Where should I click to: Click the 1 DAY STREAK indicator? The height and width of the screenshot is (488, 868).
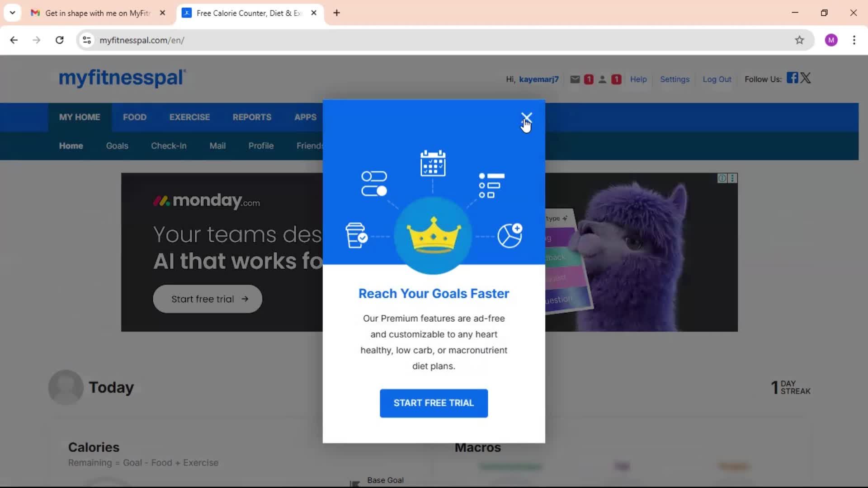(791, 387)
